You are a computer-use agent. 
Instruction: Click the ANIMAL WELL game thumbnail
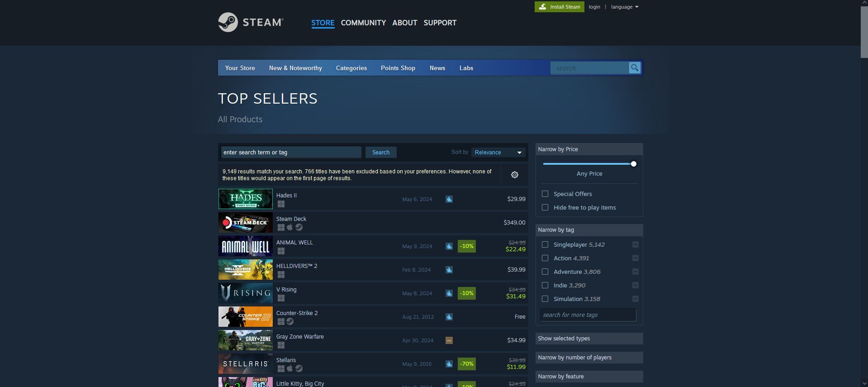tap(246, 246)
